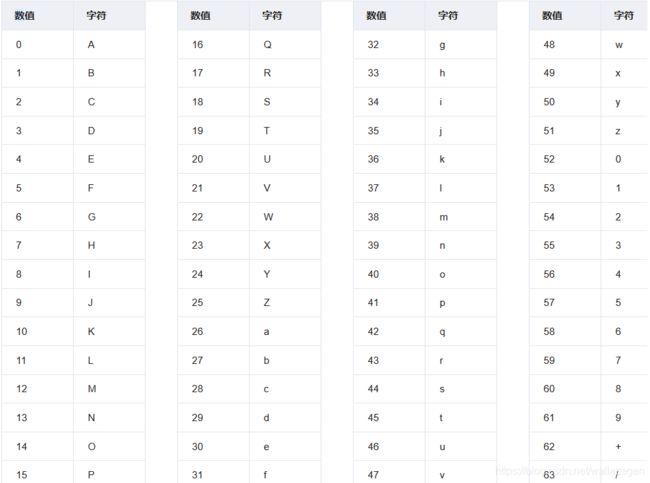Select the character H cell
The width and height of the screenshot is (650, 483).
coord(109,245)
